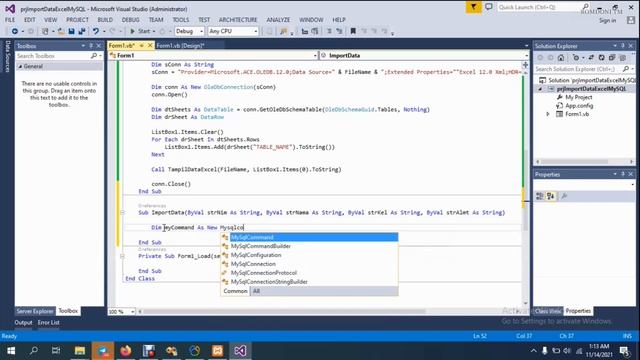
Task: Click the Navigate Backward toolbar icon
Action: [x=15, y=31]
